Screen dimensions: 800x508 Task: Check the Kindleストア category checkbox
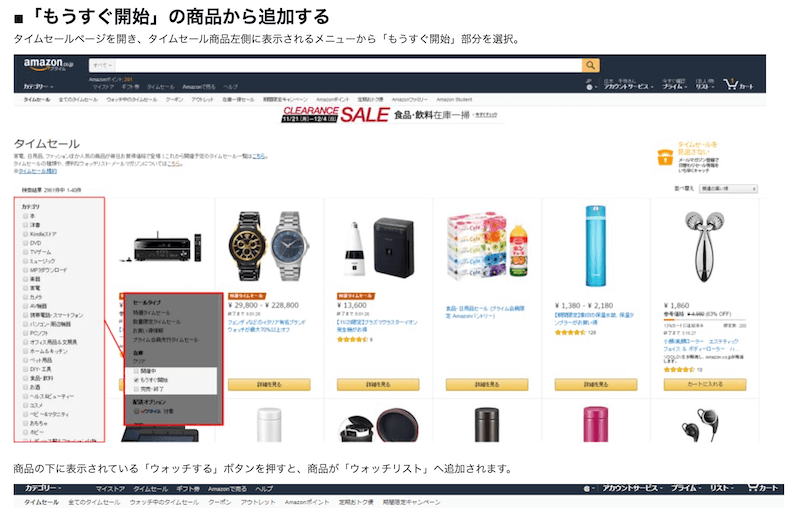point(26,234)
